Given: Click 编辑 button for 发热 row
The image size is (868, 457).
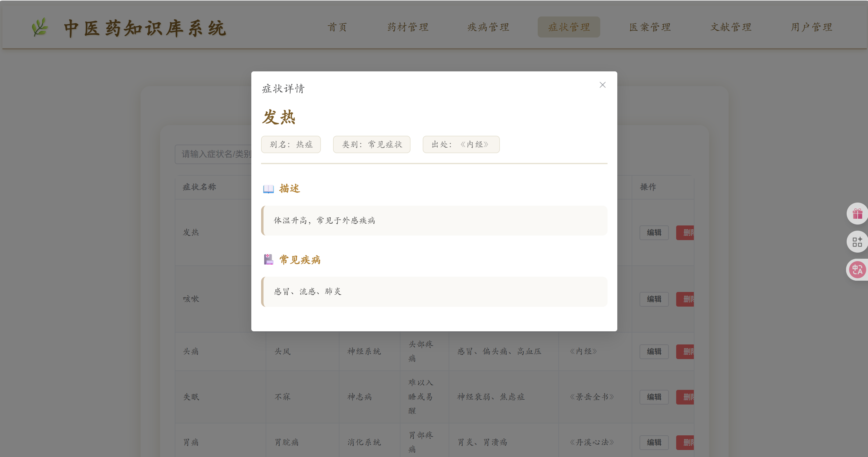Looking at the screenshot, I should 654,232.
